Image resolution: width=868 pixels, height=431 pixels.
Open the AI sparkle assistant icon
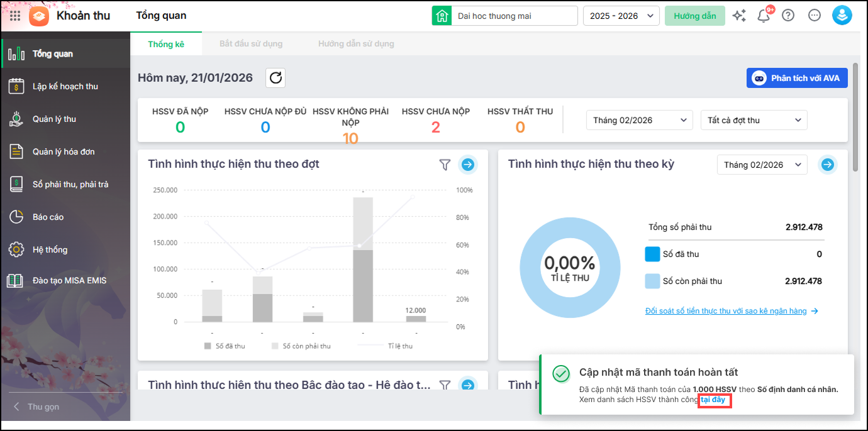[739, 16]
